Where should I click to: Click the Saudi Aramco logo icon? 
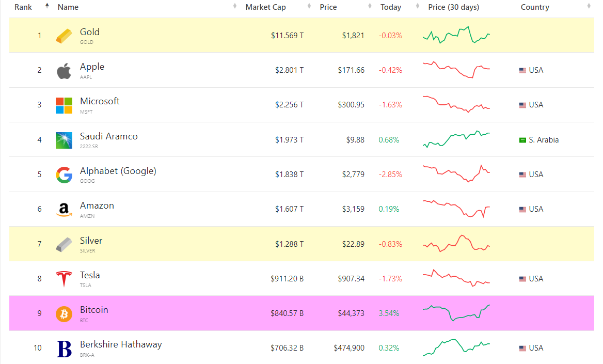[64, 140]
